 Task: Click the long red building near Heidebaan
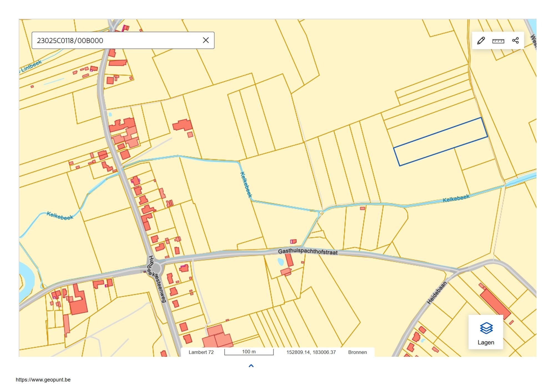click(495, 304)
